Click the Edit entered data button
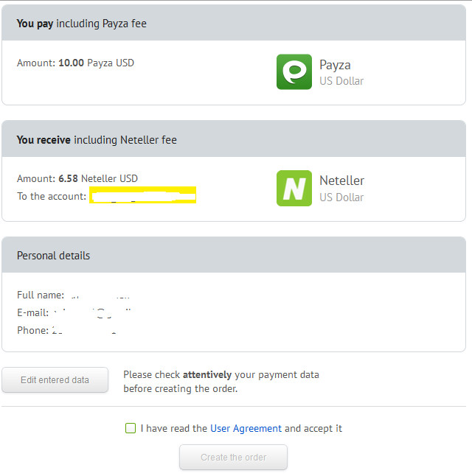The image size is (472, 476). [x=55, y=379]
